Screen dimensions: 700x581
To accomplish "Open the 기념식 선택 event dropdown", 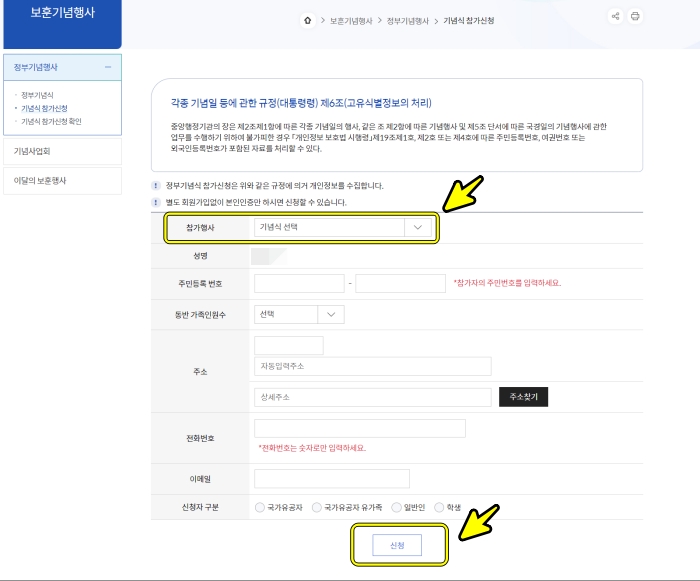I will pyautogui.click(x=343, y=227).
